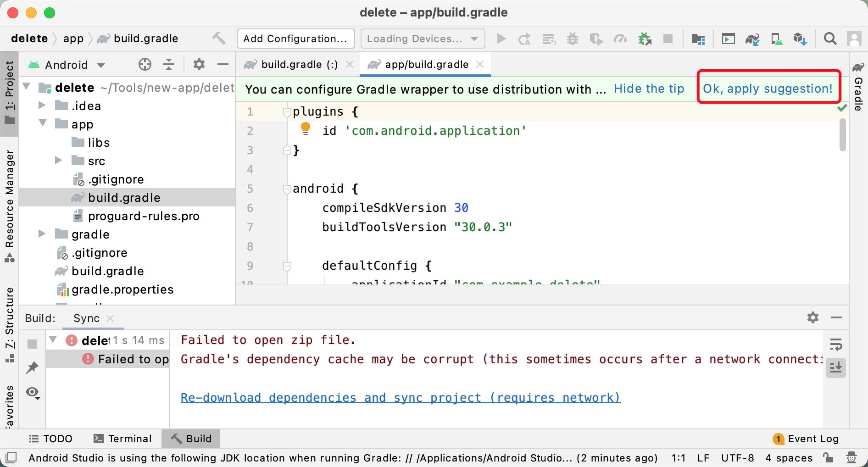
Task: Pin the Sync tab in Build window
Action: [32, 367]
